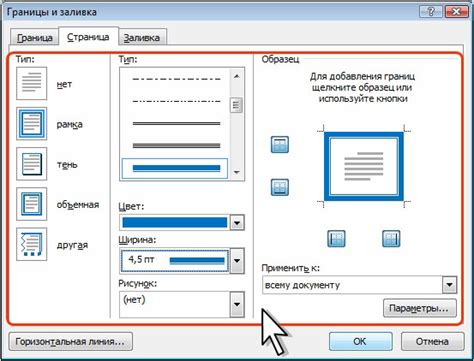Screen dimensions: 474x361
Task: Open the Страница tab
Action: 88,37
